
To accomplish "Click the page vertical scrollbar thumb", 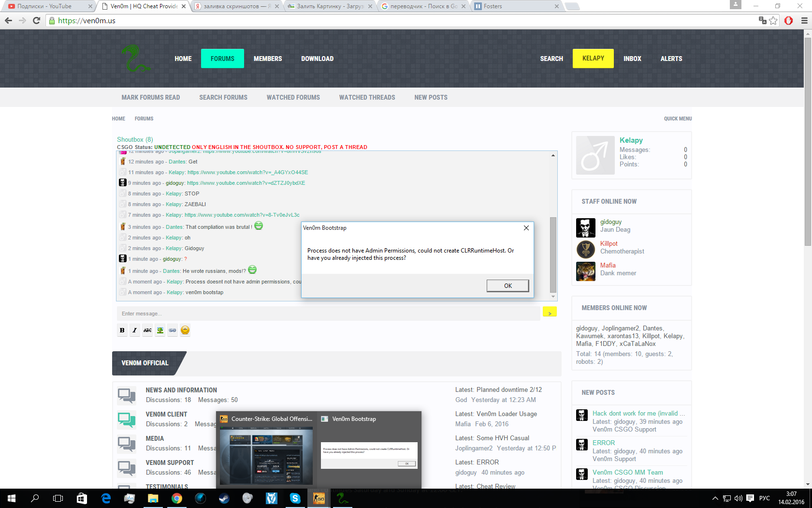I will [x=808, y=142].
